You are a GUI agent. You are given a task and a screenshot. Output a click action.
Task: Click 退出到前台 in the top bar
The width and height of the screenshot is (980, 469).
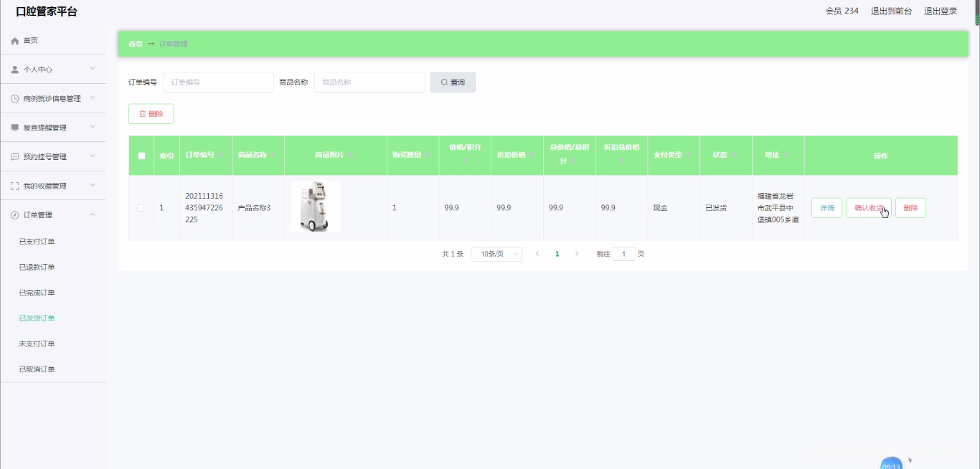pos(891,11)
